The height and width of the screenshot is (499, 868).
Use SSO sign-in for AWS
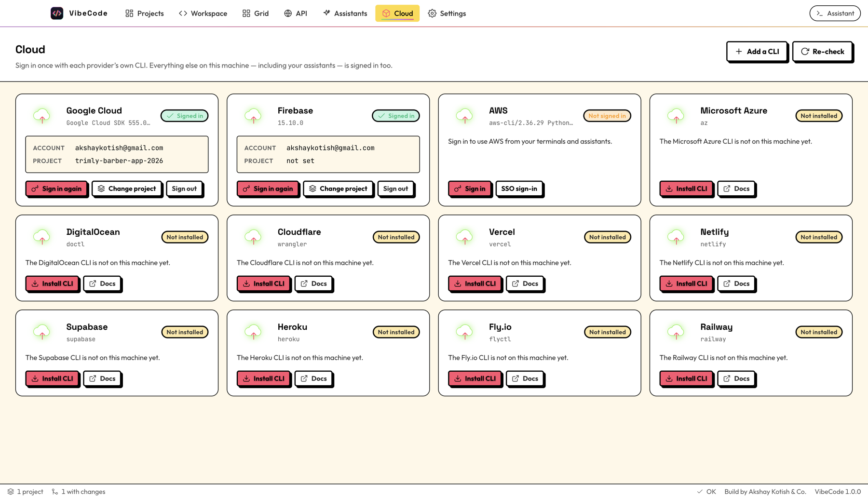point(519,189)
